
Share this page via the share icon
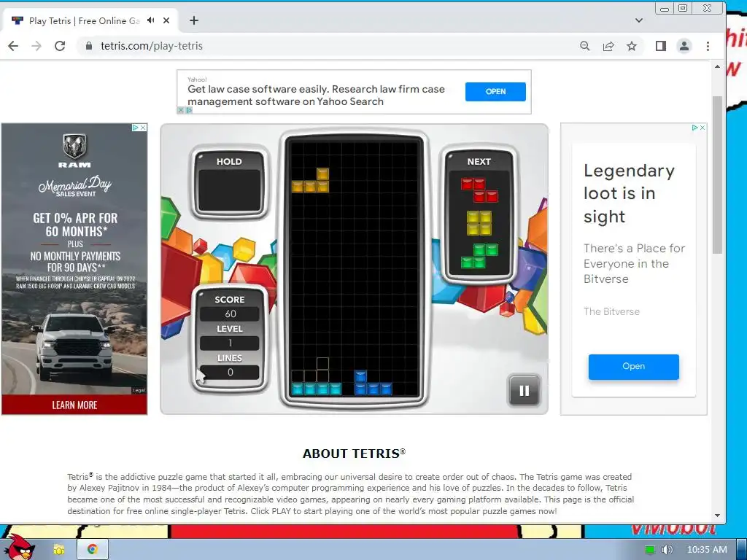tap(608, 46)
